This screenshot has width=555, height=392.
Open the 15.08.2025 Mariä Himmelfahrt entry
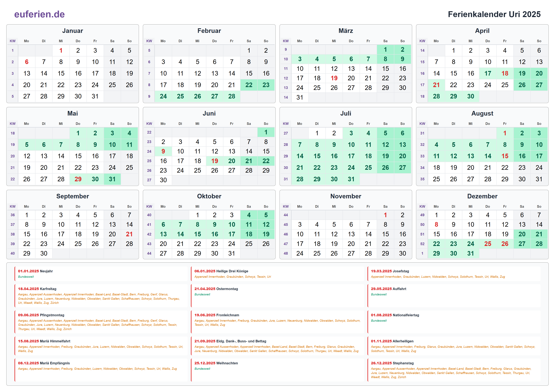pyautogui.click(x=101, y=346)
